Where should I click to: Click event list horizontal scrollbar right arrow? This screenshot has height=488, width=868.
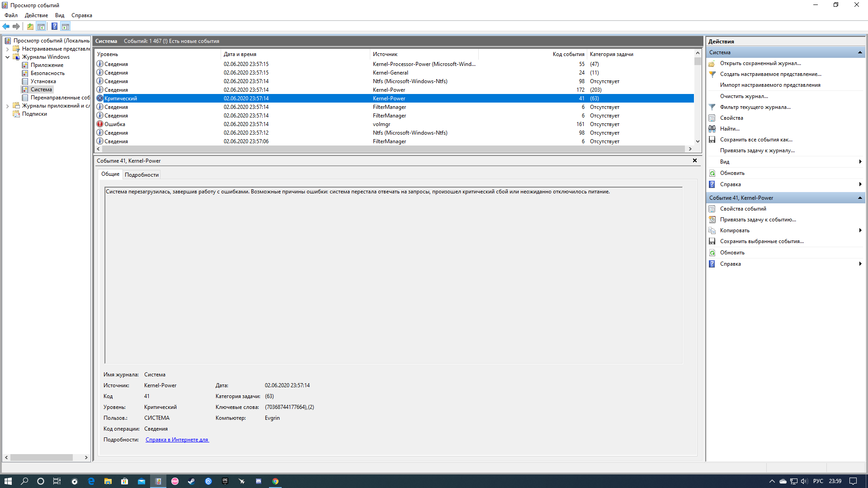[690, 149]
